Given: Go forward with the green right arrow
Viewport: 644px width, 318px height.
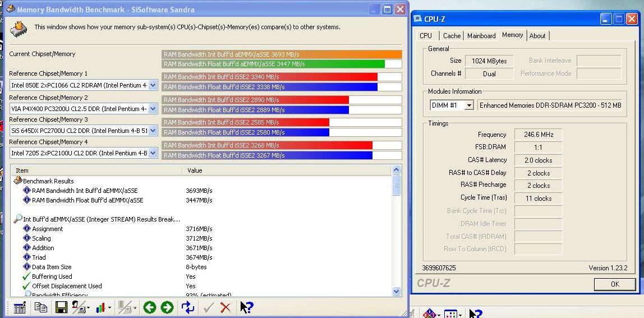Looking at the screenshot, I should click(167, 307).
